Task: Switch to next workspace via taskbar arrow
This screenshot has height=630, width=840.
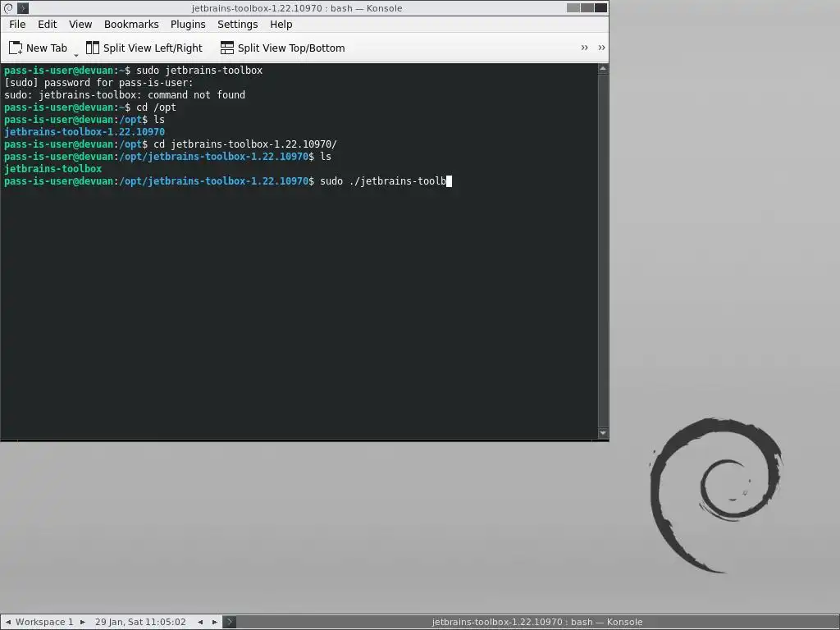Action: (83, 622)
